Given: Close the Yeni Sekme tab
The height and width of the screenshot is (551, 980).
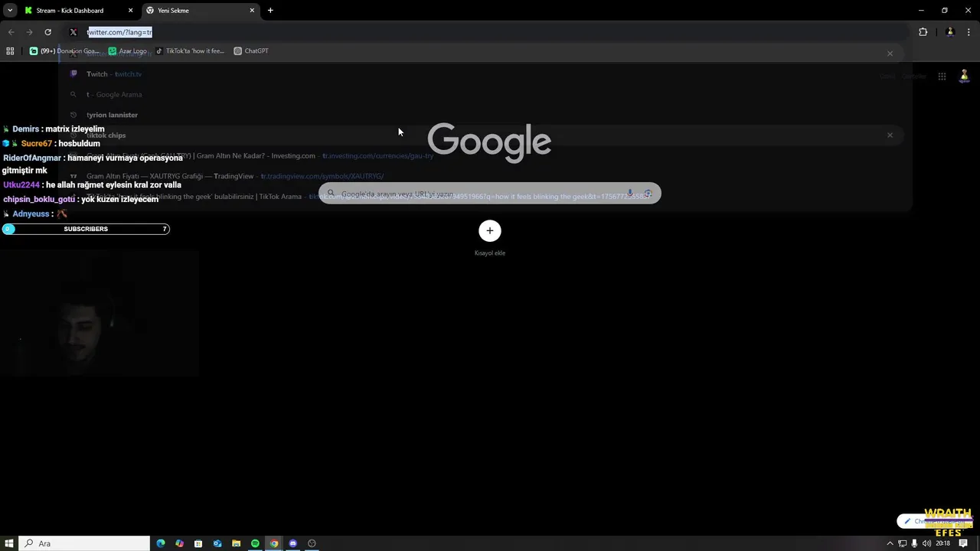Looking at the screenshot, I should (252, 11).
